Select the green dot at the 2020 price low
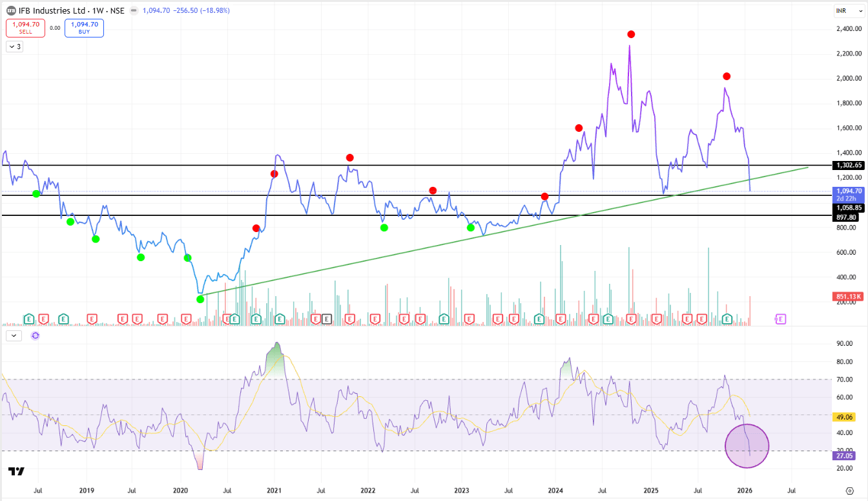The width and height of the screenshot is (868, 501). point(200,299)
